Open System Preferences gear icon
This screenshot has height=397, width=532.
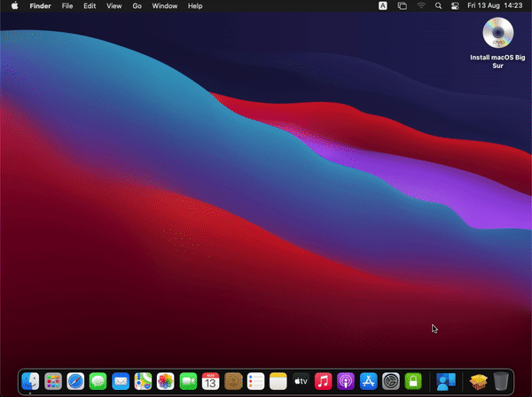[x=391, y=381]
